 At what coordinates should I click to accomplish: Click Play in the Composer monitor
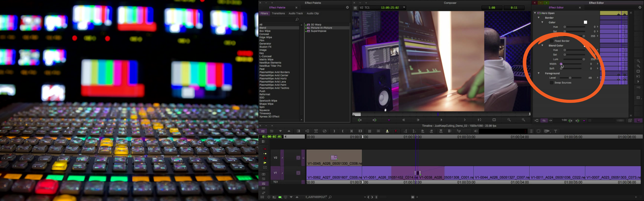click(441, 120)
